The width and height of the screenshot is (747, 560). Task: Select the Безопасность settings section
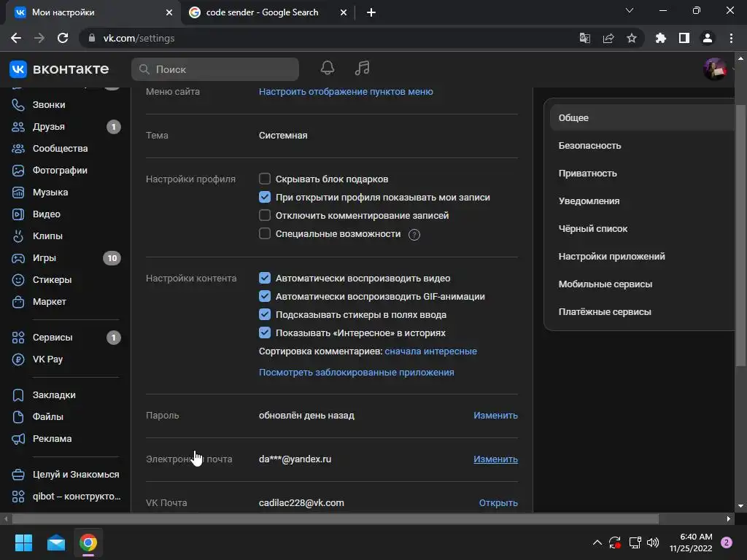(x=642, y=146)
